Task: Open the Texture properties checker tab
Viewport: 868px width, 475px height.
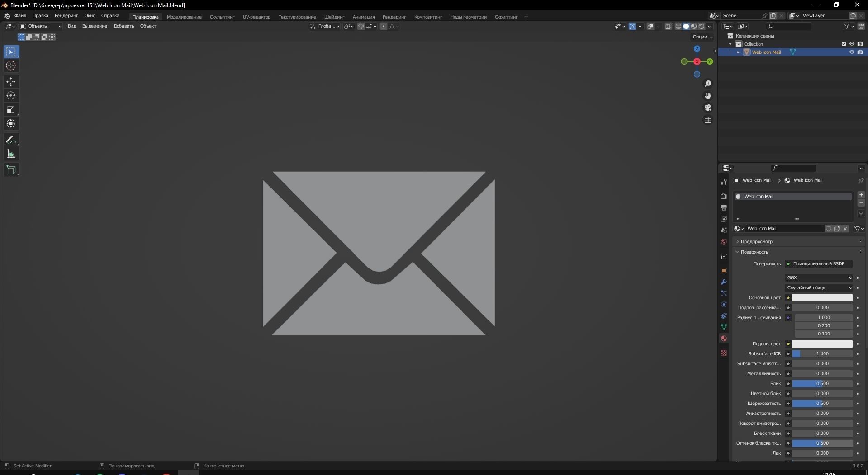Action: pyautogui.click(x=724, y=353)
